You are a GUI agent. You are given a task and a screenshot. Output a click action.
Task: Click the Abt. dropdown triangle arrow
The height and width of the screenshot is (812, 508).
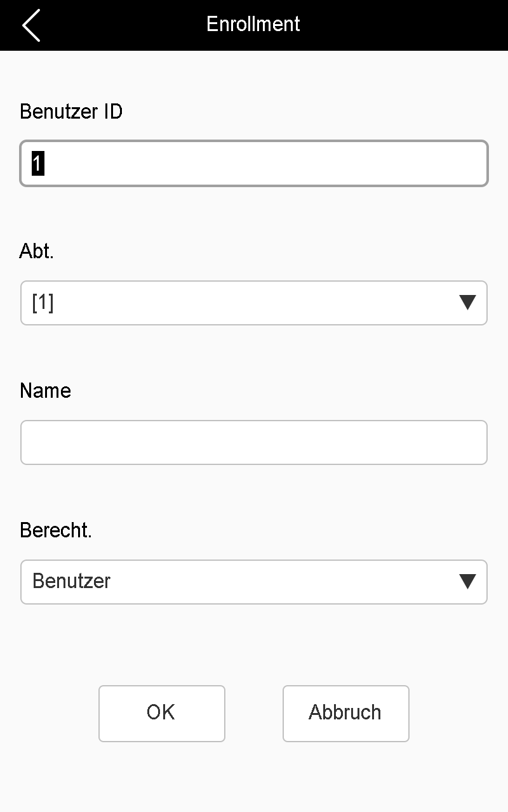(467, 303)
